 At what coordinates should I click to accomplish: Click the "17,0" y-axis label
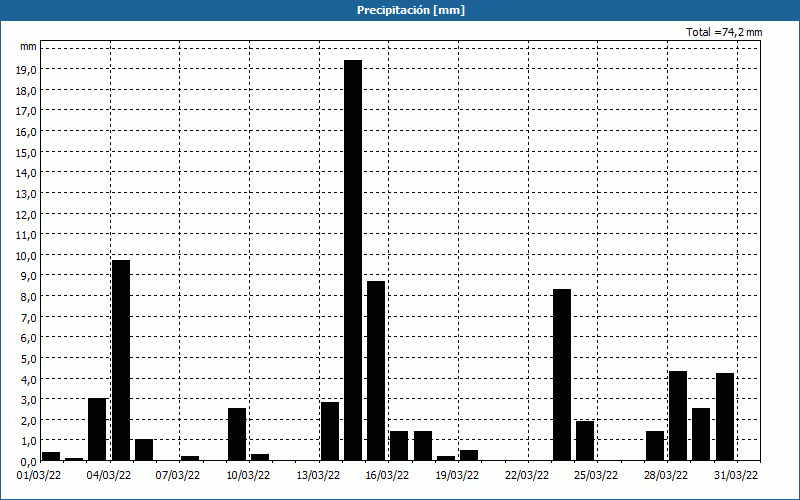coord(26,111)
